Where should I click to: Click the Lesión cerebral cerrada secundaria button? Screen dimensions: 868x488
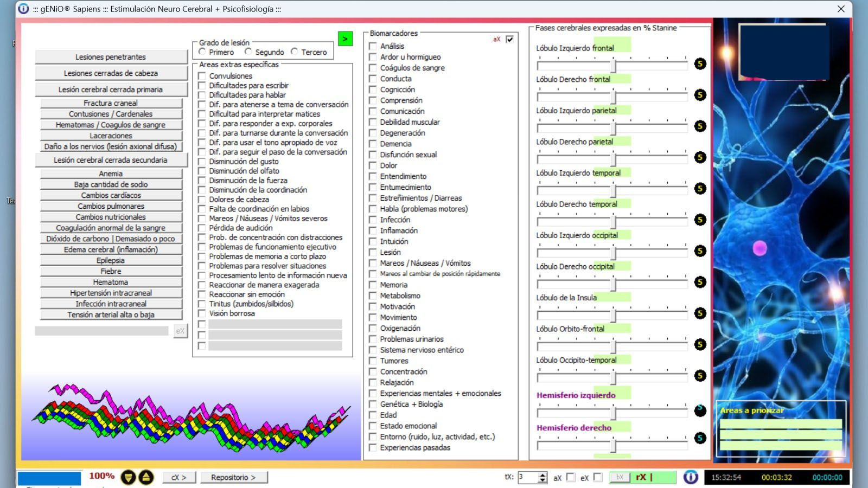point(111,160)
